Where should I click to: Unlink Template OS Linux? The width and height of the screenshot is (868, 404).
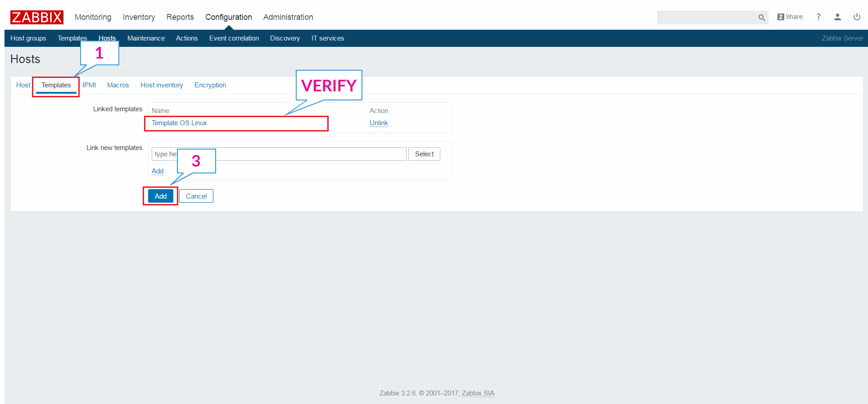[x=379, y=123]
